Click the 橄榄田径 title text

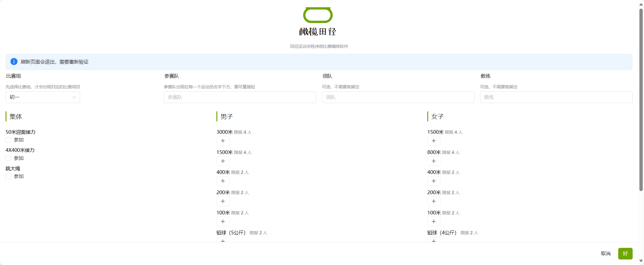coord(318,32)
